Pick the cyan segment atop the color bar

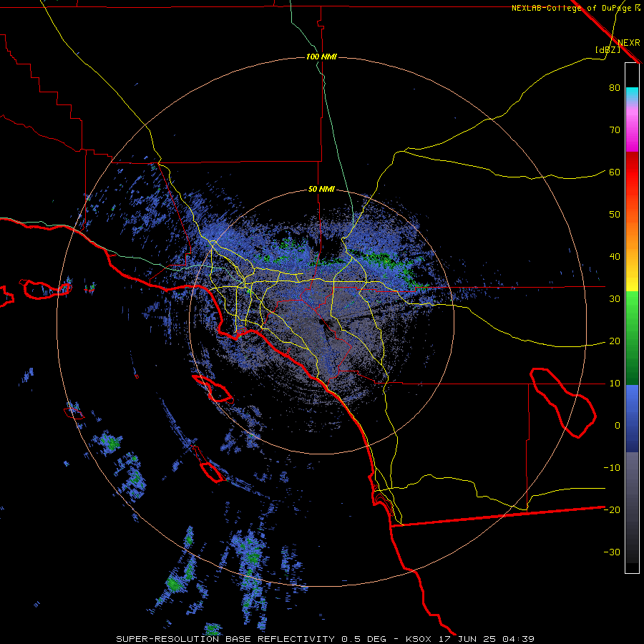tap(632, 94)
